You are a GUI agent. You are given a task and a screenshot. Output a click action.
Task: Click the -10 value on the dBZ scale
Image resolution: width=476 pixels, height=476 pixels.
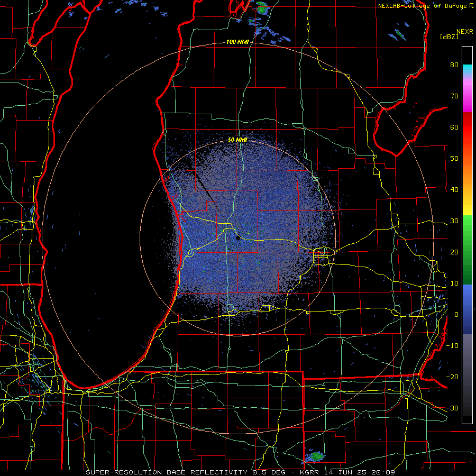coord(452,345)
